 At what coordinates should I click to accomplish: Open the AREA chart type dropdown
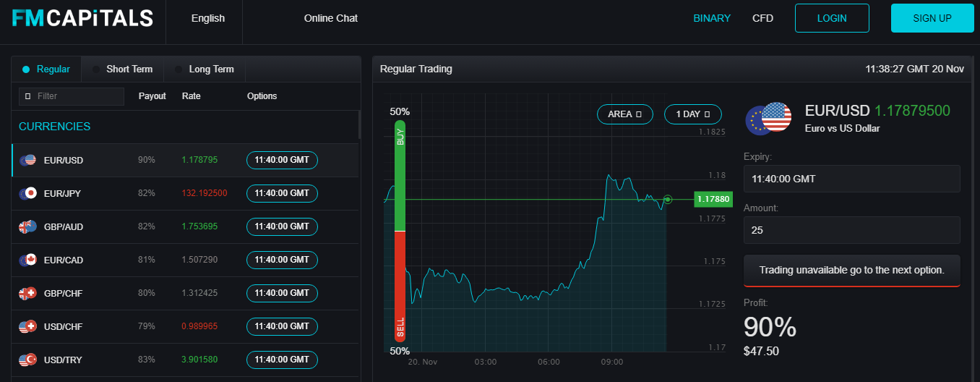tap(625, 114)
